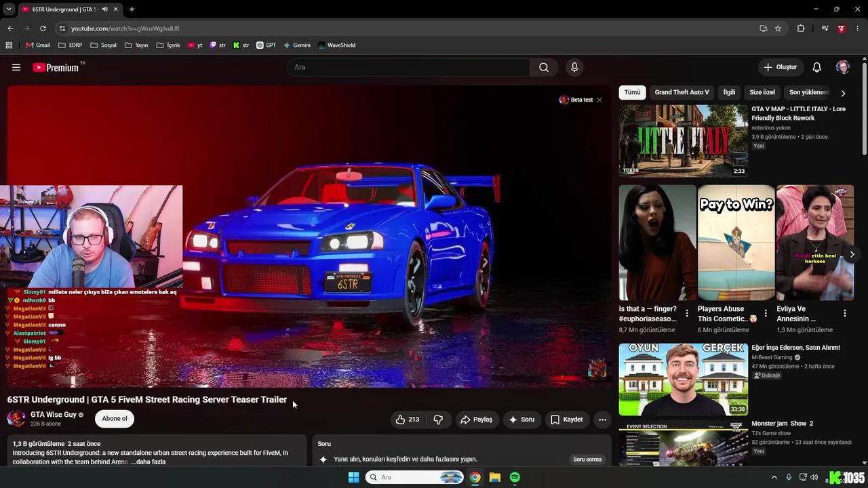Click the Oluştur create button
Viewport: 868px width, 488px height.
(781, 67)
